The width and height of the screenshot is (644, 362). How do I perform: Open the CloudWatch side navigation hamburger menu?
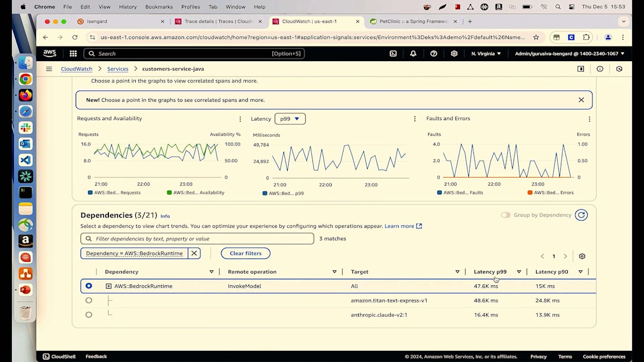[49, 69]
